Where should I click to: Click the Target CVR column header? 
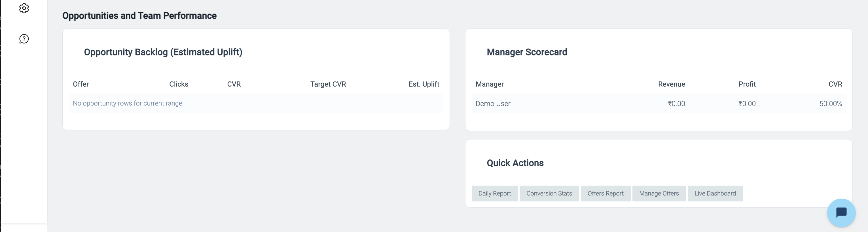pyautogui.click(x=328, y=84)
